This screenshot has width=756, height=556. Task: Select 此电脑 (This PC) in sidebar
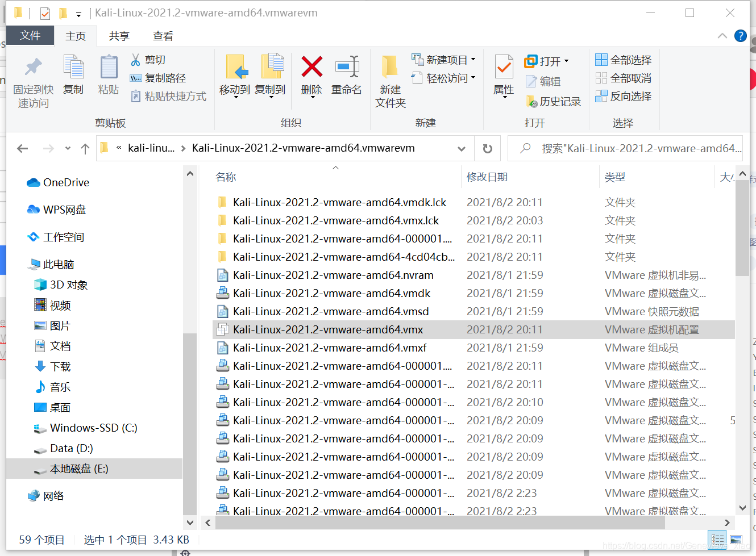click(x=51, y=264)
